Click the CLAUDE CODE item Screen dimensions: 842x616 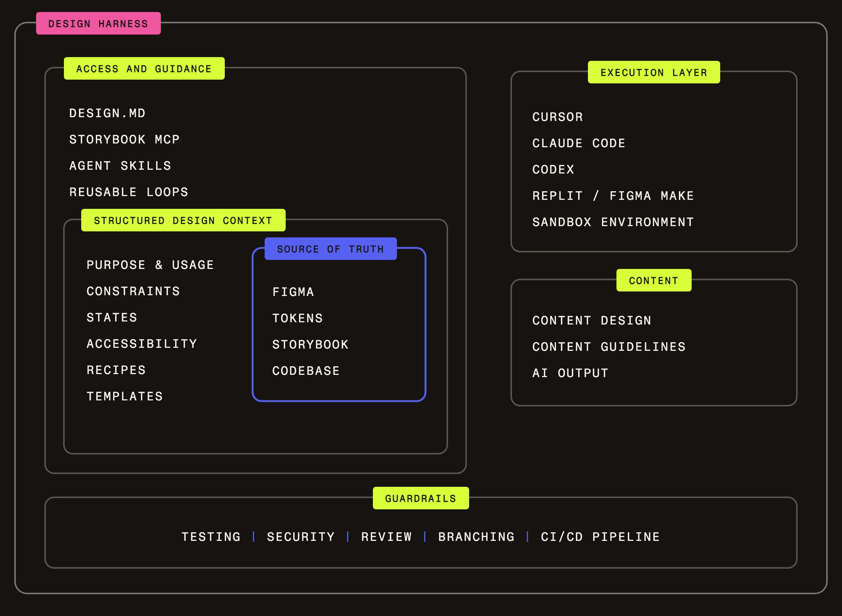(x=579, y=143)
